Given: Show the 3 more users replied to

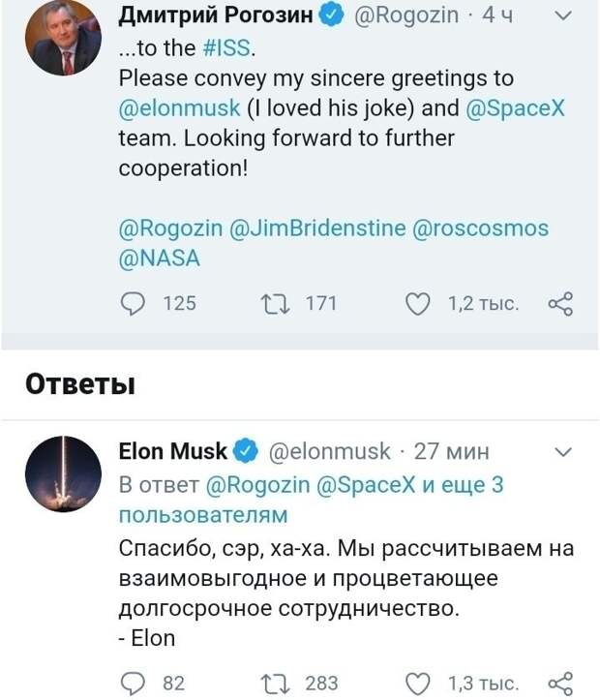Looking at the screenshot, I should [311, 500].
